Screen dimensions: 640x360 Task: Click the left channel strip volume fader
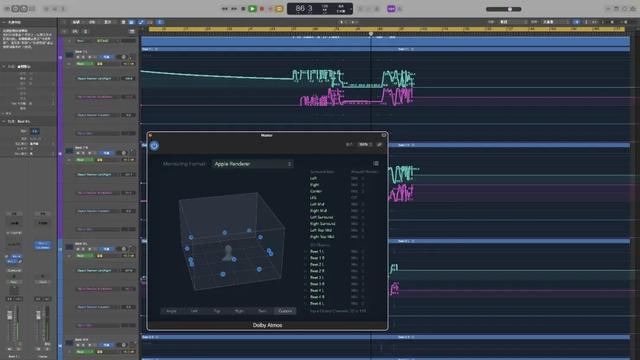pyautogui.click(x=10, y=315)
